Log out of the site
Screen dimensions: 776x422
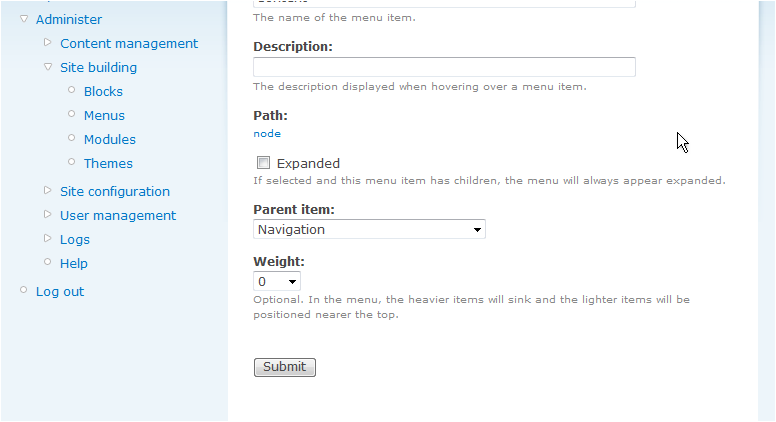(x=60, y=291)
